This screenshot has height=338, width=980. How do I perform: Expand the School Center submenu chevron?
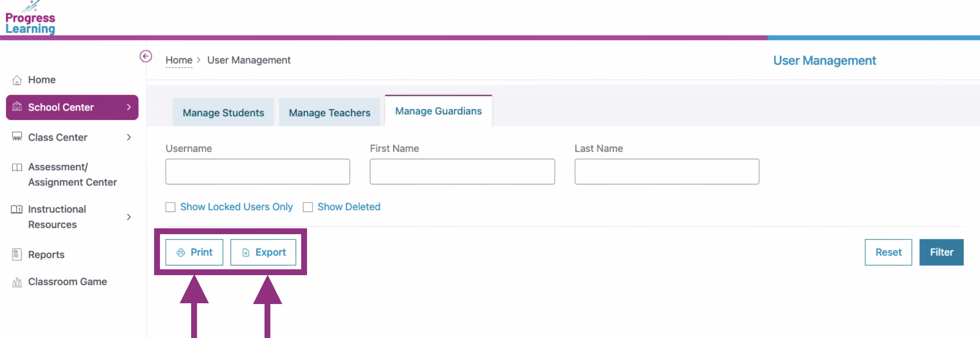(129, 107)
